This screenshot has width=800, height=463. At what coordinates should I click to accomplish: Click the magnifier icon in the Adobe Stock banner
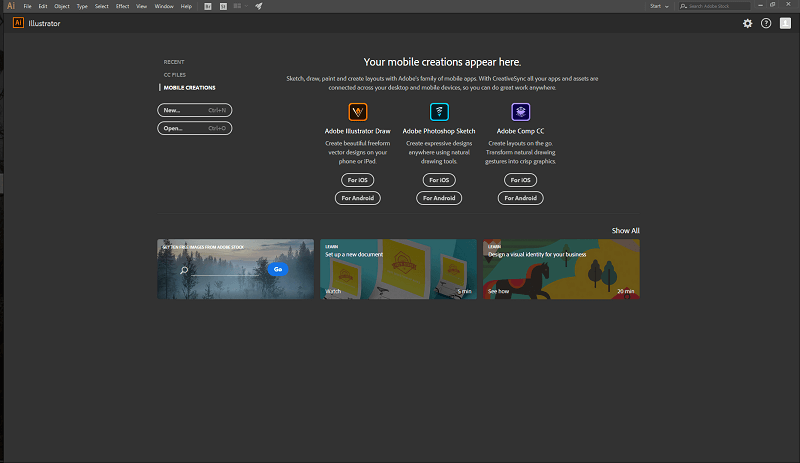coord(184,270)
